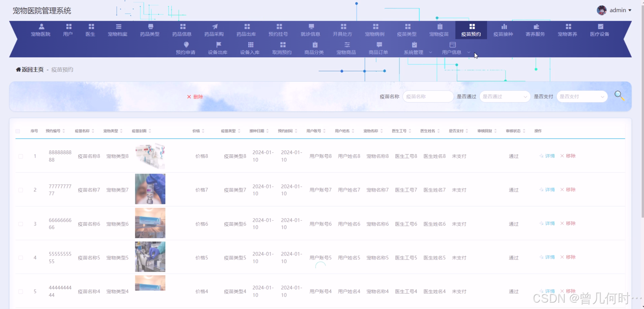Screen dimensions: 644x309
Task: Open 设备出库 flag icon item
Action: tap(218, 48)
